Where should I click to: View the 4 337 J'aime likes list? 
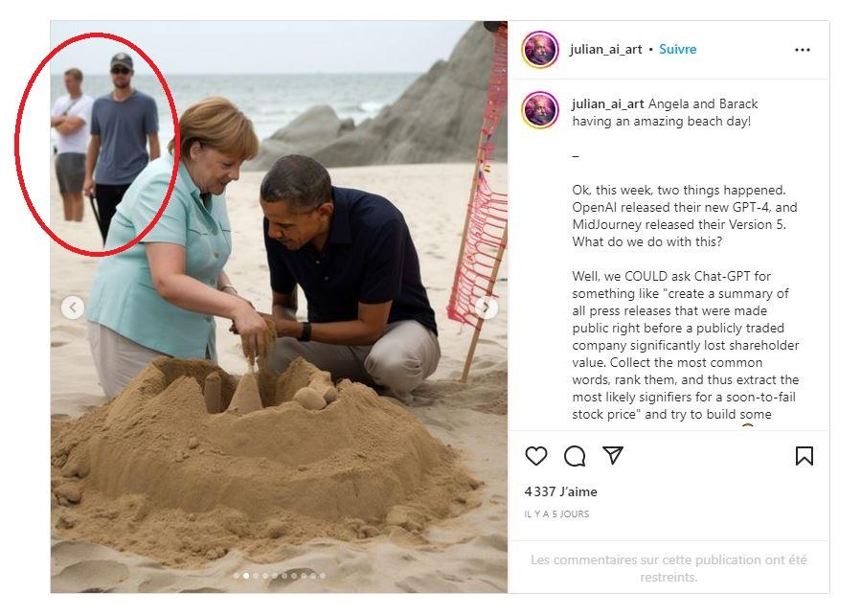tap(560, 491)
